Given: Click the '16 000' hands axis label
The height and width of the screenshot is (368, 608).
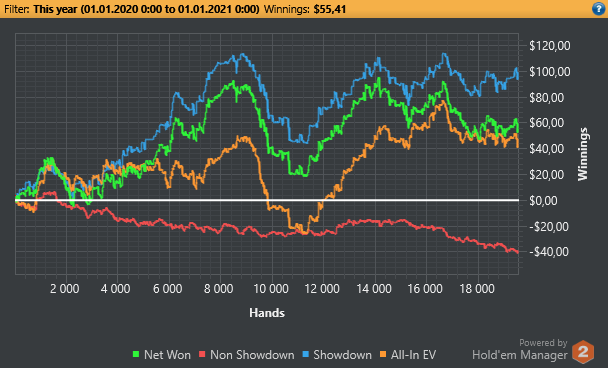Looking at the screenshot, I should pyautogui.click(x=425, y=289).
